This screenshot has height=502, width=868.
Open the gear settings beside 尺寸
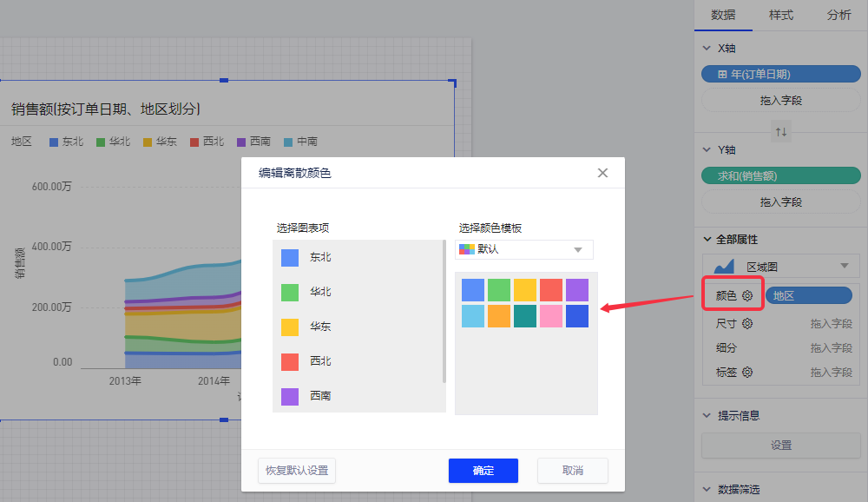click(x=746, y=323)
